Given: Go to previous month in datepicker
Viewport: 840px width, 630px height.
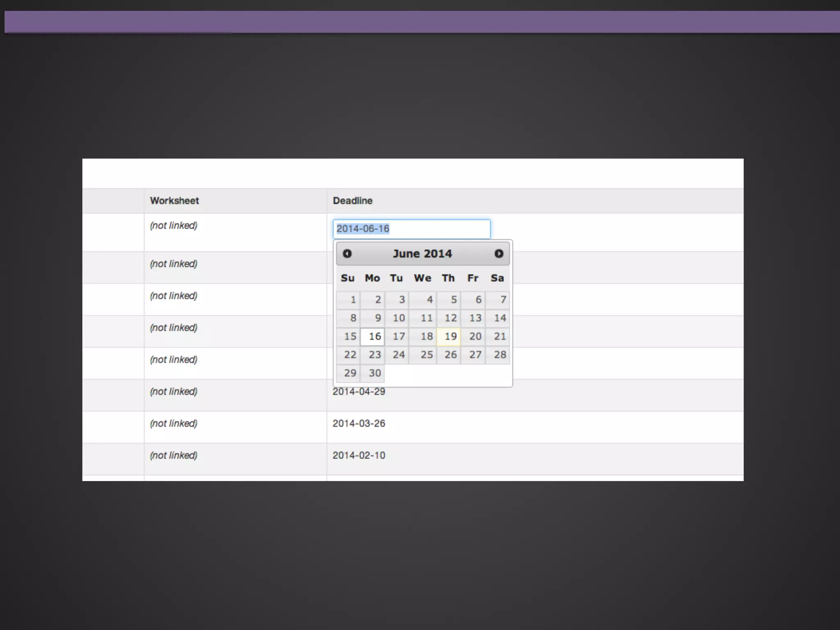Looking at the screenshot, I should coord(347,253).
